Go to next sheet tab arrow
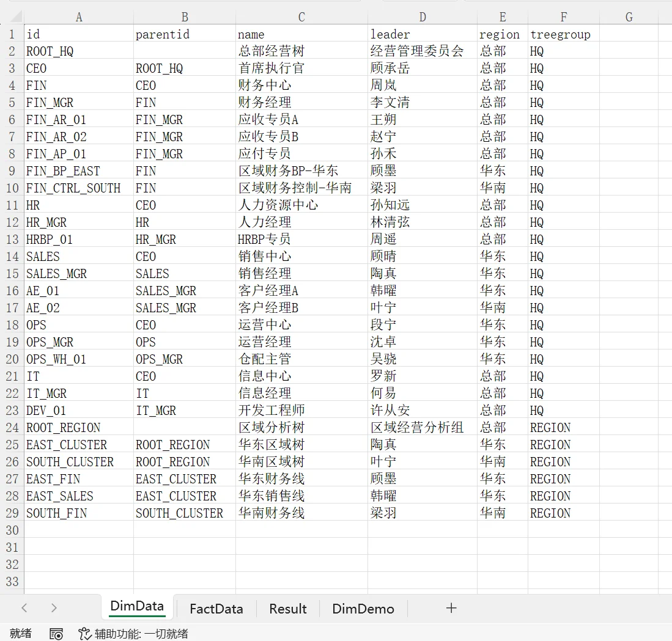672x641 pixels. (x=54, y=608)
